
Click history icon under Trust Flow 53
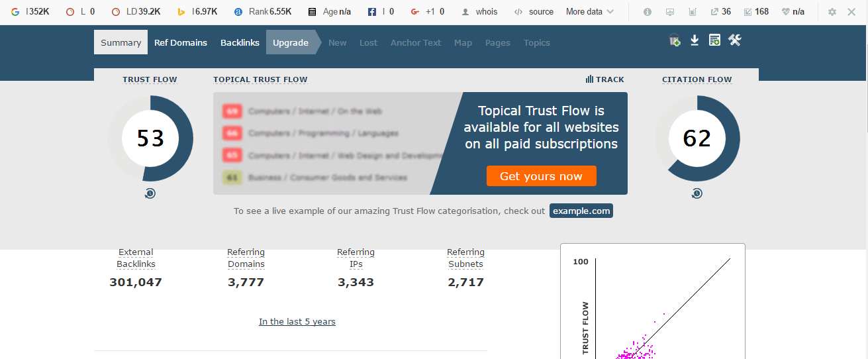[x=150, y=193]
